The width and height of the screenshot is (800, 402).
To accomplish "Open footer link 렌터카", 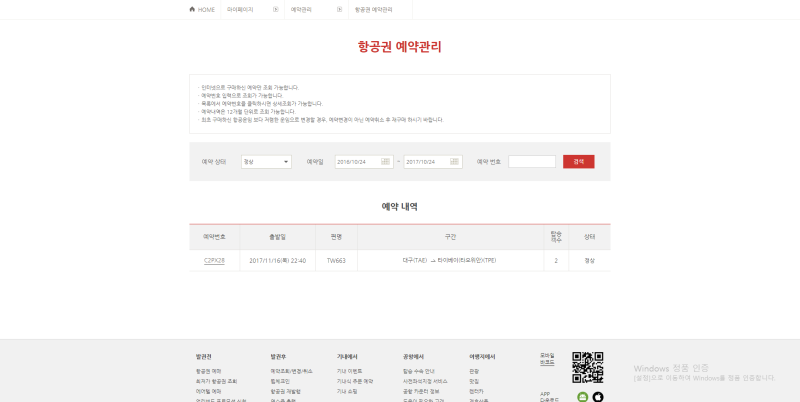I will click(x=476, y=391).
